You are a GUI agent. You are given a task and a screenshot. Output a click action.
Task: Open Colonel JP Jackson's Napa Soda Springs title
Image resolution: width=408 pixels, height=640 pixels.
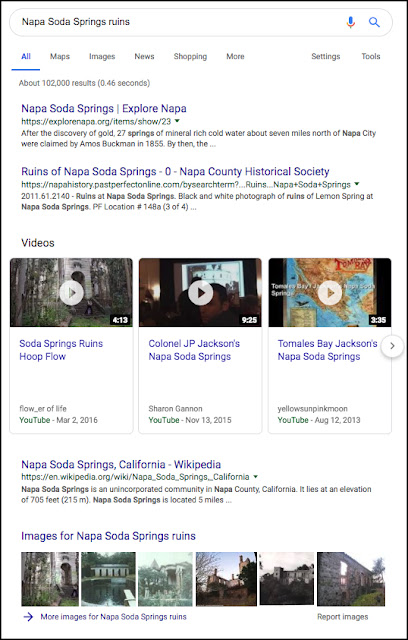194,350
